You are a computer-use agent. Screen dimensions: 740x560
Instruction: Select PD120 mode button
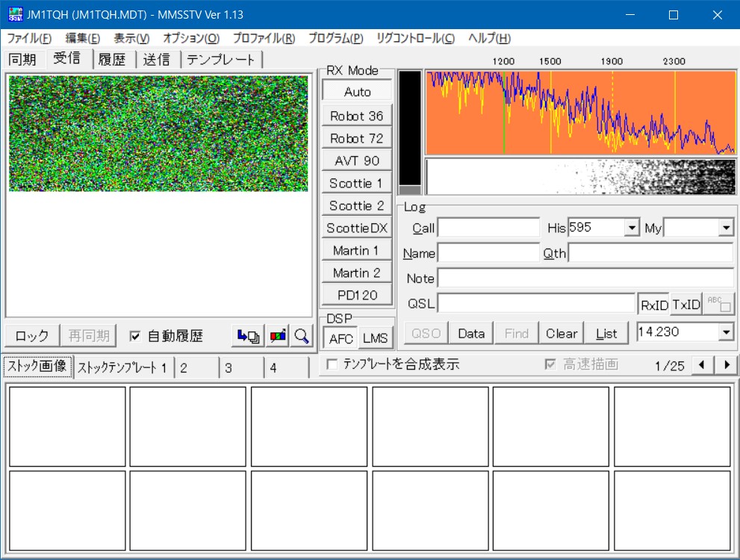pos(357,295)
